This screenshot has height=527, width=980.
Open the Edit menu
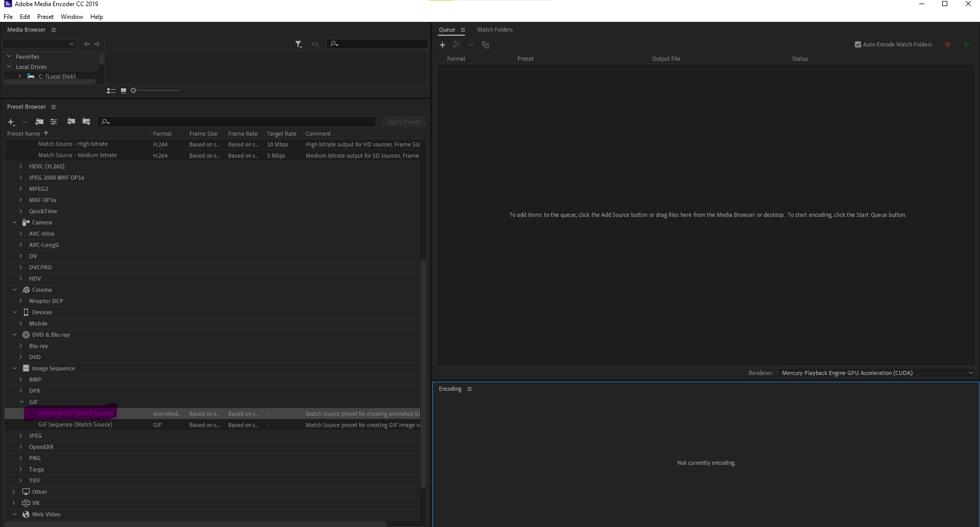pos(25,17)
